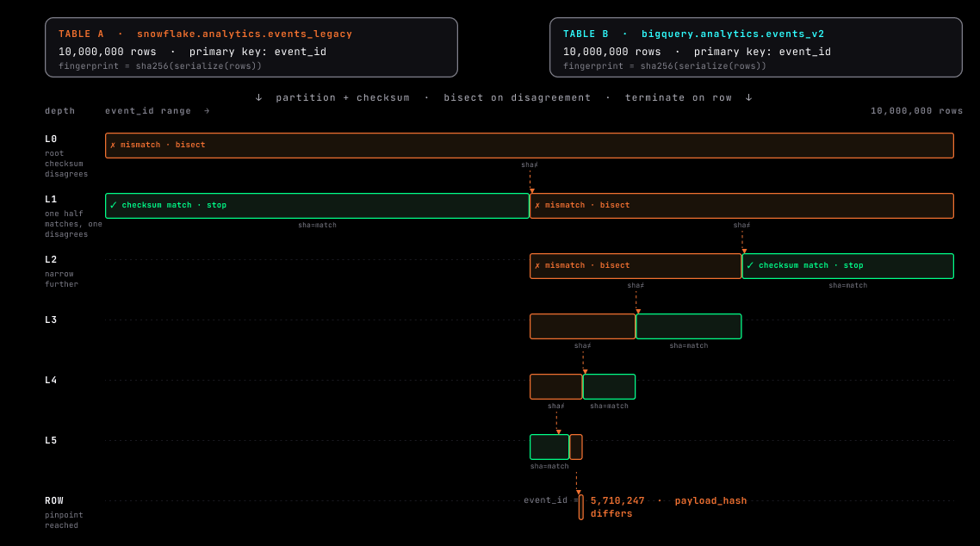Click "sha=match" under L5 green block
Screen dimensions: 980x546
(x=549, y=466)
